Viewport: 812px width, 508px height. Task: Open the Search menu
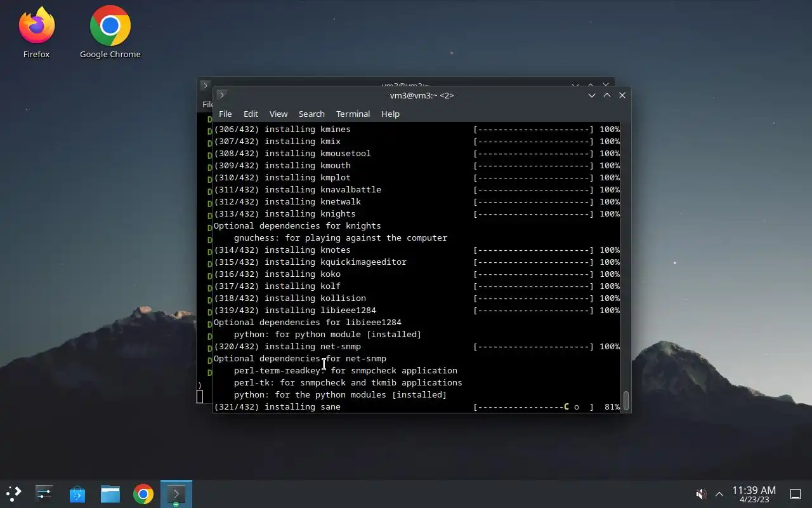click(x=311, y=114)
